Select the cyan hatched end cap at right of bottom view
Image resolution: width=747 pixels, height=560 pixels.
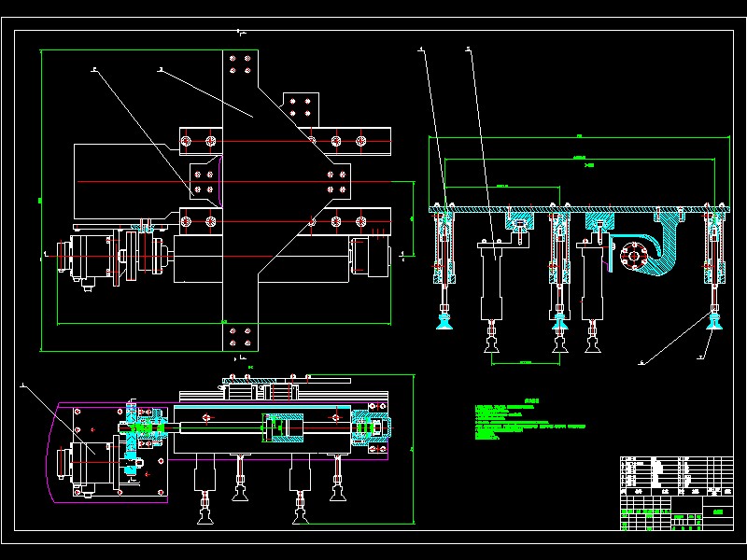372,427
